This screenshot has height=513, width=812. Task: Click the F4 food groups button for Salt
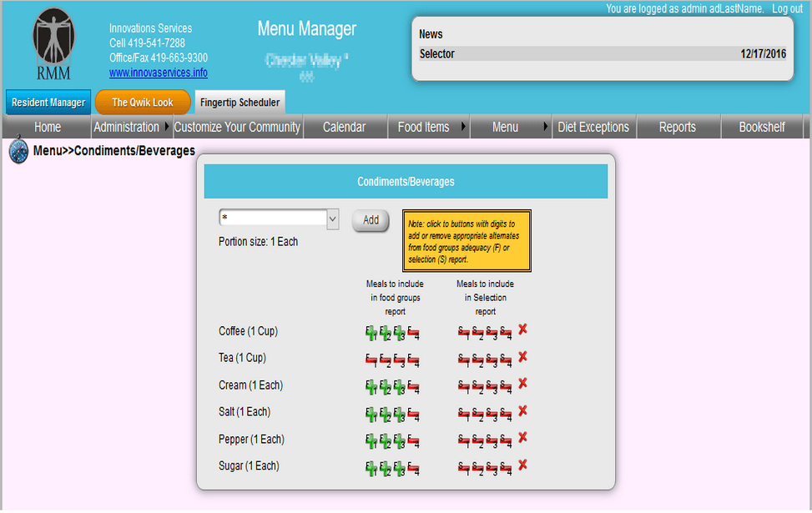pyautogui.click(x=413, y=413)
